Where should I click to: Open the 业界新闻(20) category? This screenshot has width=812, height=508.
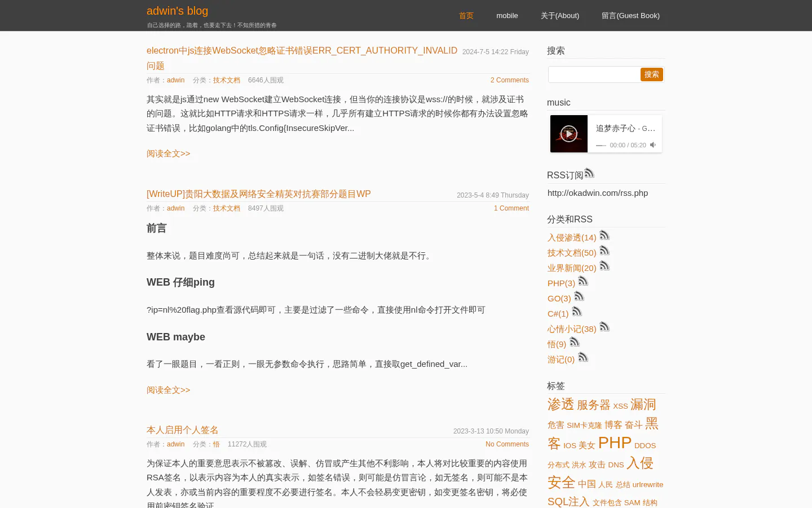[x=572, y=268]
